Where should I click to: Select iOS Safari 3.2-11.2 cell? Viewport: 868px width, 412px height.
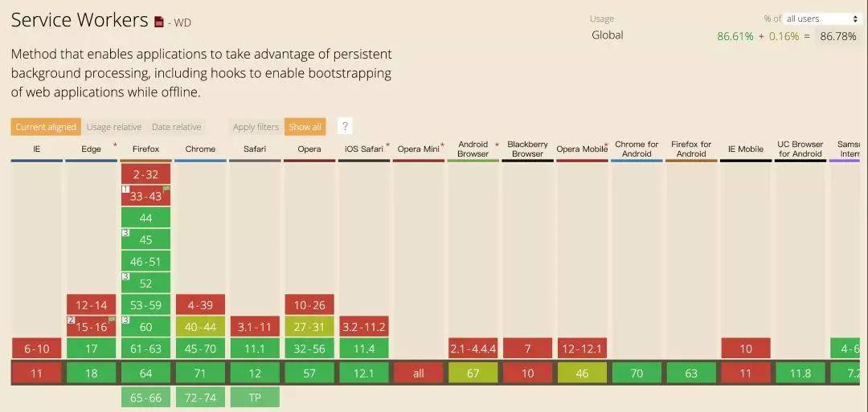(364, 327)
